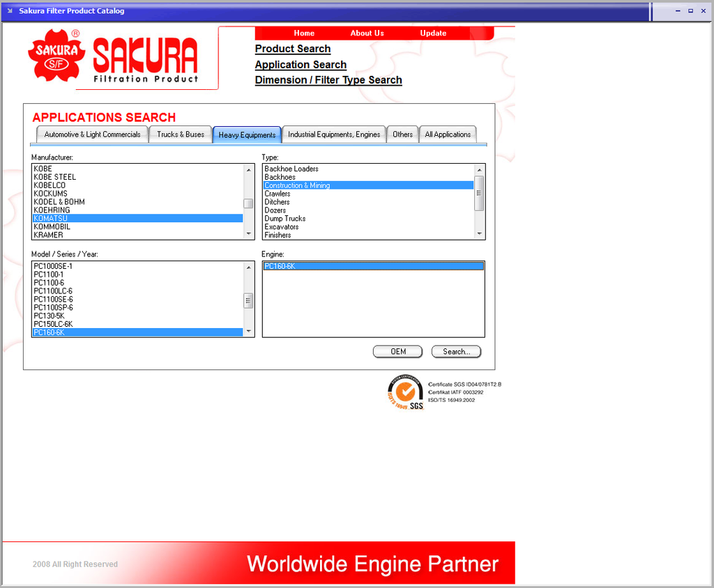The image size is (714, 588).
Task: Click the SGS certification badge
Action: pyautogui.click(x=405, y=392)
